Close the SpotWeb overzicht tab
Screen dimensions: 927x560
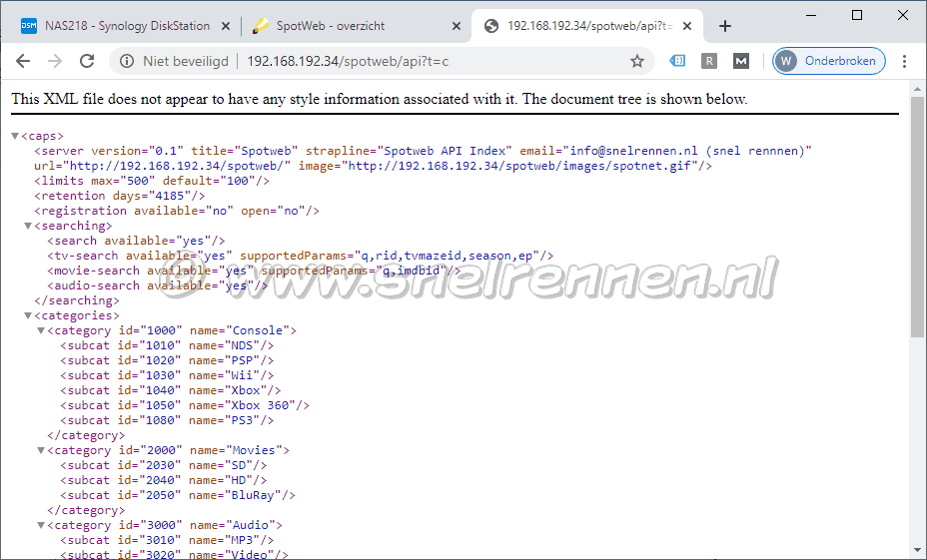[456, 26]
